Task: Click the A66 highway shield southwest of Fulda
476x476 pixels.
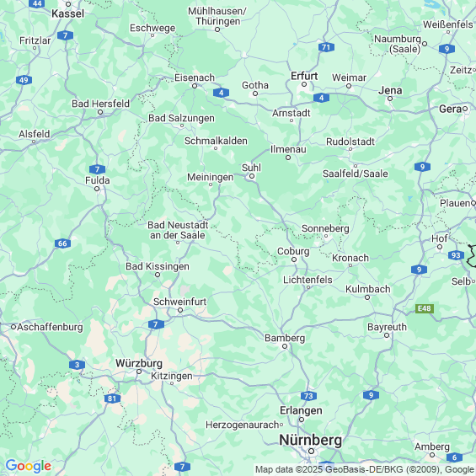Action: coord(62,243)
